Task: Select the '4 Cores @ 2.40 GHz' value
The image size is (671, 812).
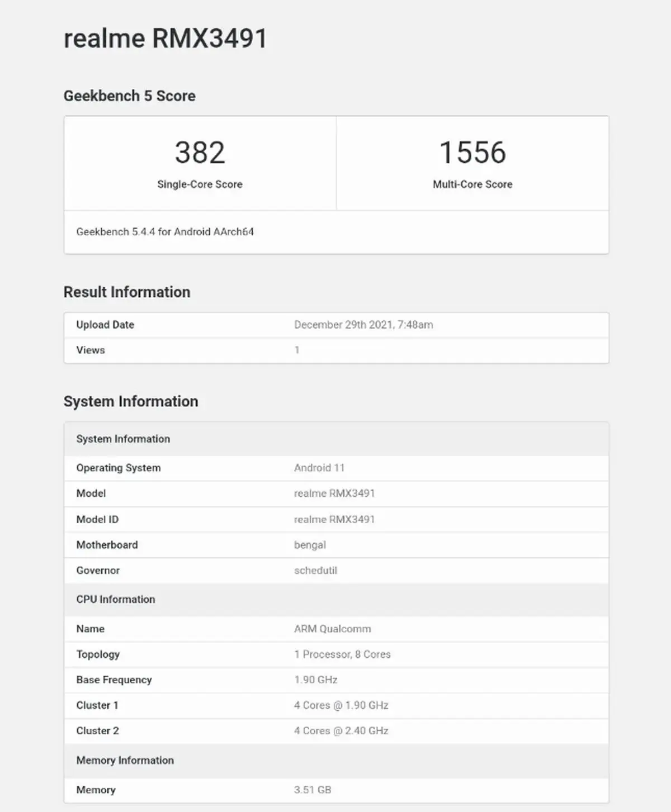Action: click(x=341, y=731)
